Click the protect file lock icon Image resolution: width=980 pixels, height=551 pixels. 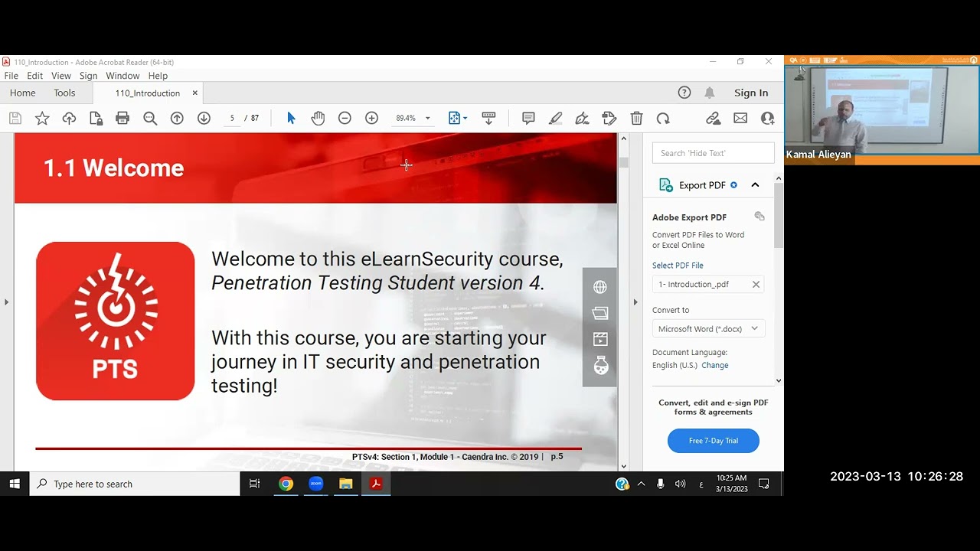96,118
